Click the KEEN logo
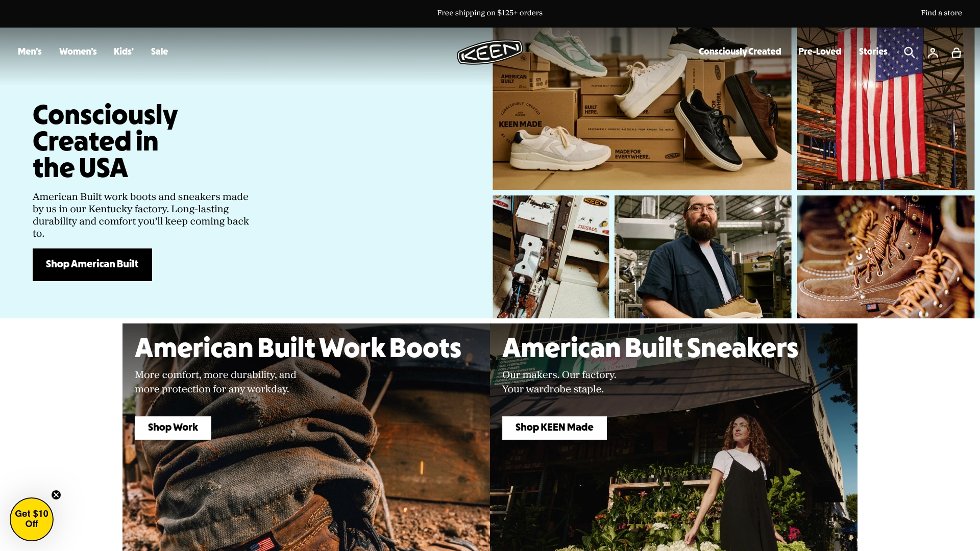 coord(490,52)
